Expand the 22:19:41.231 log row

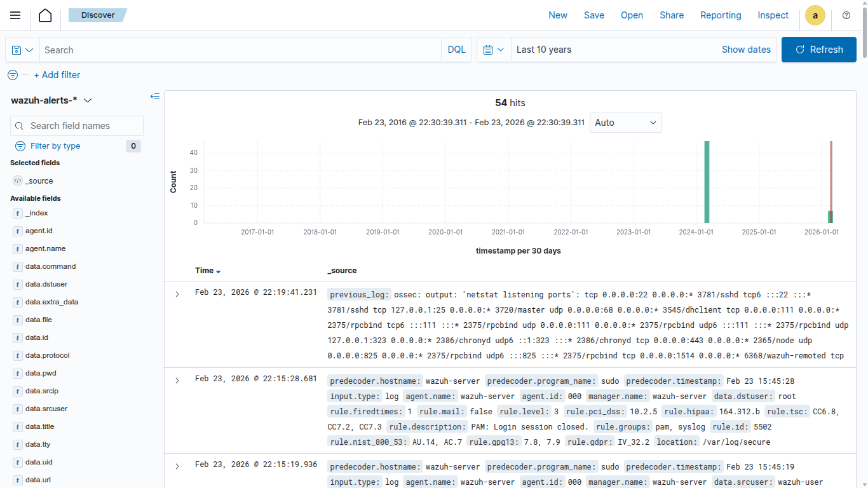pyautogui.click(x=177, y=294)
